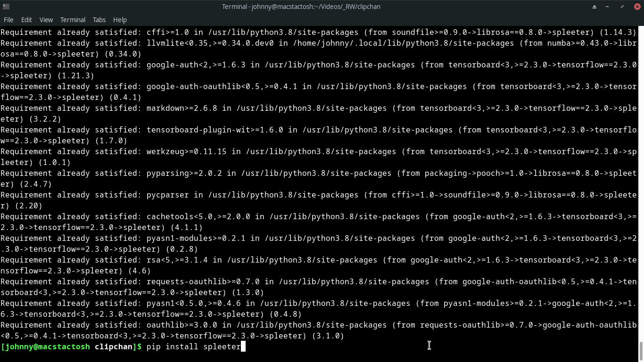Open the View menu
The height and width of the screenshot is (362, 644).
[x=46, y=20]
